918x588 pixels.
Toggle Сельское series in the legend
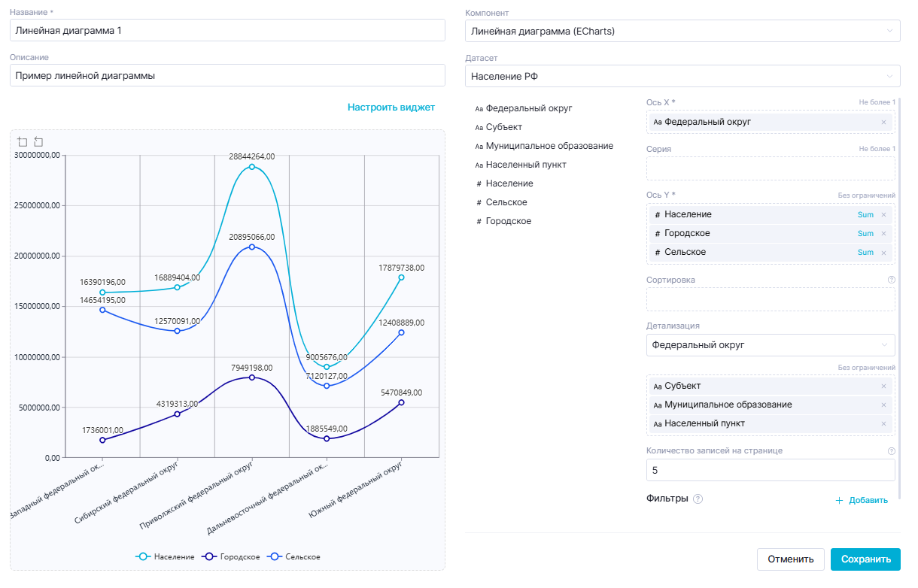[x=295, y=556]
